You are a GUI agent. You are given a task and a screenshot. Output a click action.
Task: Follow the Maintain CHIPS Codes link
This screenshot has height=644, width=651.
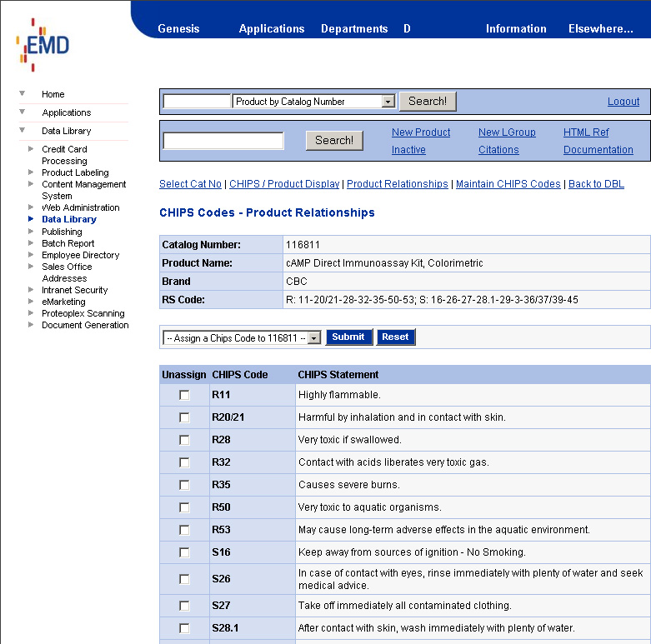(508, 184)
